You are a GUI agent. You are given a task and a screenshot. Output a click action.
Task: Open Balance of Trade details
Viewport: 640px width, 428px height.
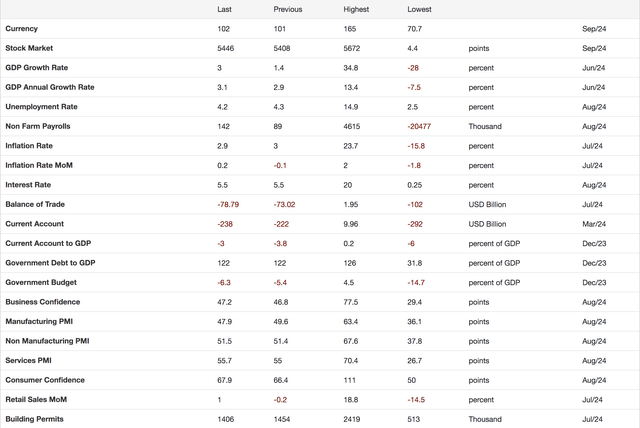35,204
